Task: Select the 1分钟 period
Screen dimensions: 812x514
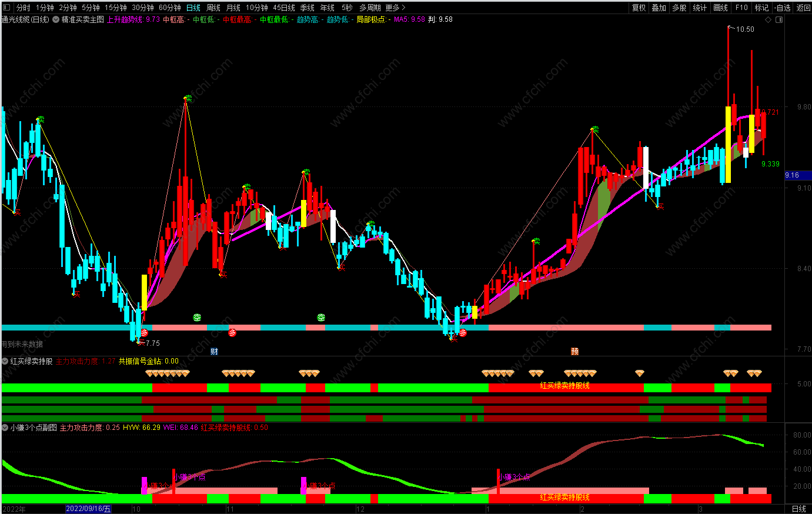Action: [x=45, y=8]
